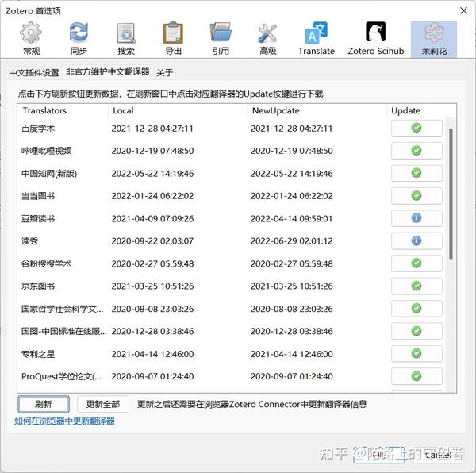Screen dimensions: 476x473
Task: Select the 茉莉花 Jasmine plugin pane
Action: 434,39
